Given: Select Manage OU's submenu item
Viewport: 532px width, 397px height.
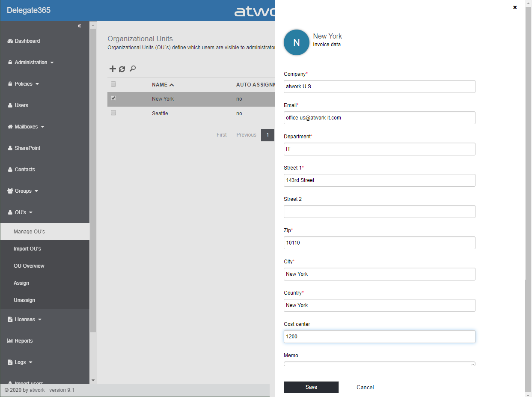Looking at the screenshot, I should pyautogui.click(x=45, y=232).
